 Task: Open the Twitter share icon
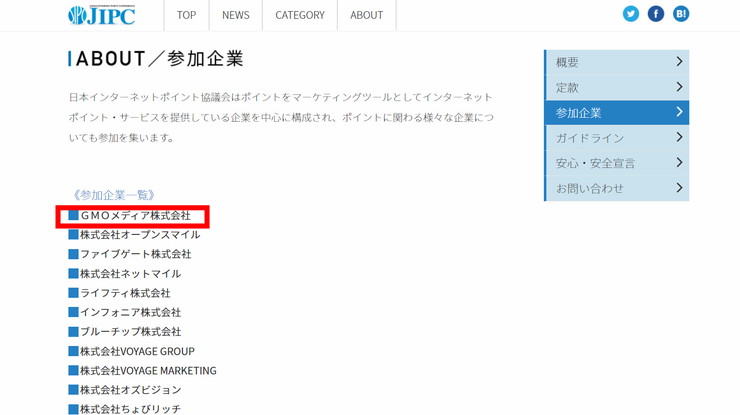[x=631, y=14]
